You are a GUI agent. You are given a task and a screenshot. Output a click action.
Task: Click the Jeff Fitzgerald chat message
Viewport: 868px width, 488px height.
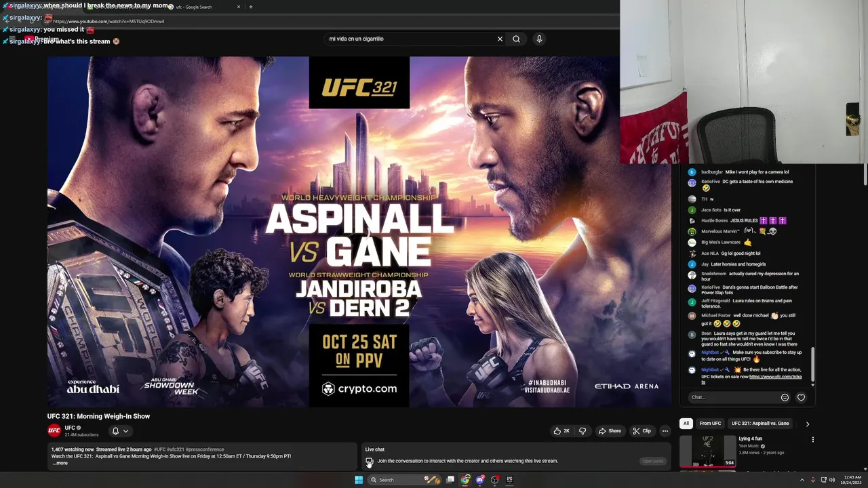point(747,303)
